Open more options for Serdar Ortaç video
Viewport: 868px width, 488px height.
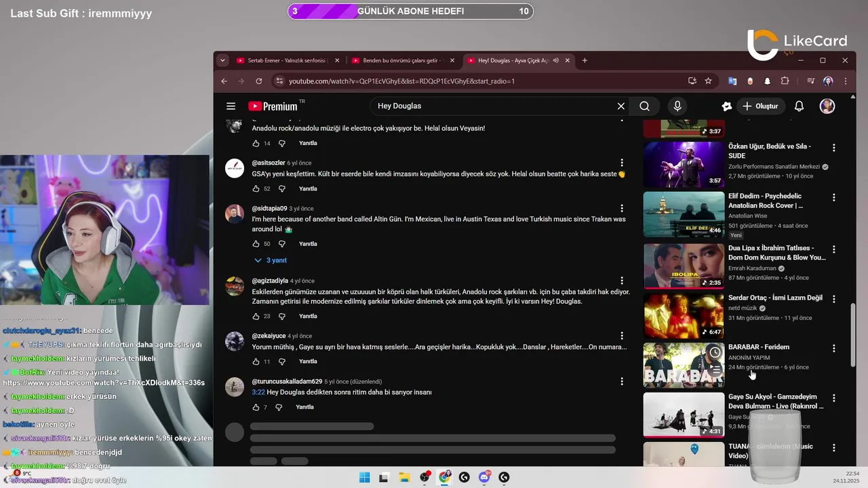[834, 299]
